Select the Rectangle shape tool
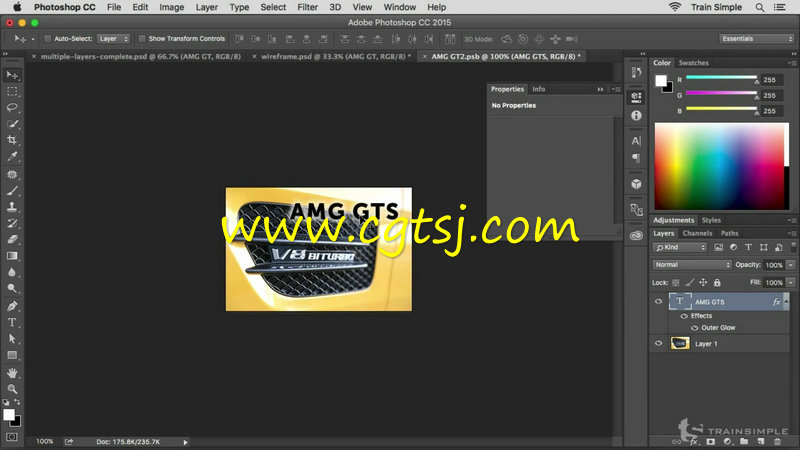 (12, 355)
